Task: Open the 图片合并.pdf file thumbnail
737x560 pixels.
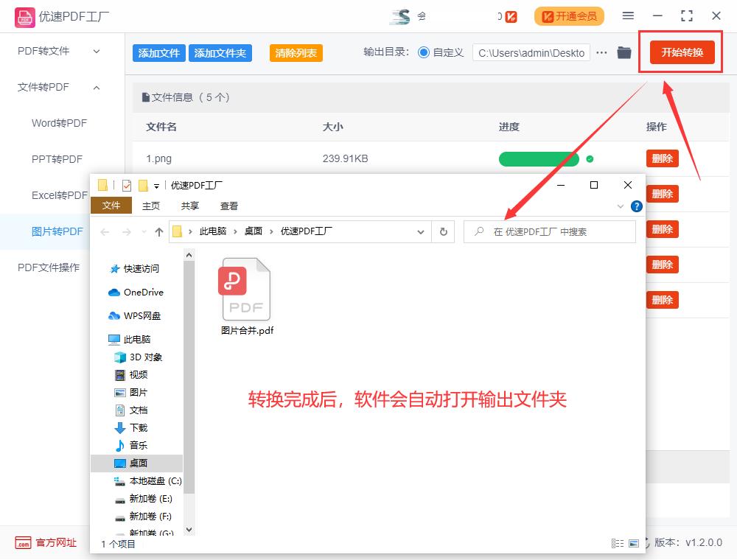Action: [x=245, y=289]
